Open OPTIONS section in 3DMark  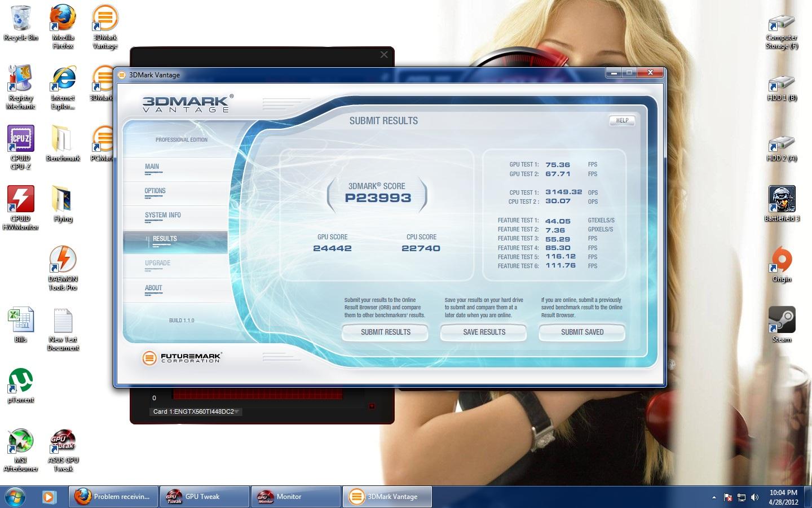click(155, 191)
